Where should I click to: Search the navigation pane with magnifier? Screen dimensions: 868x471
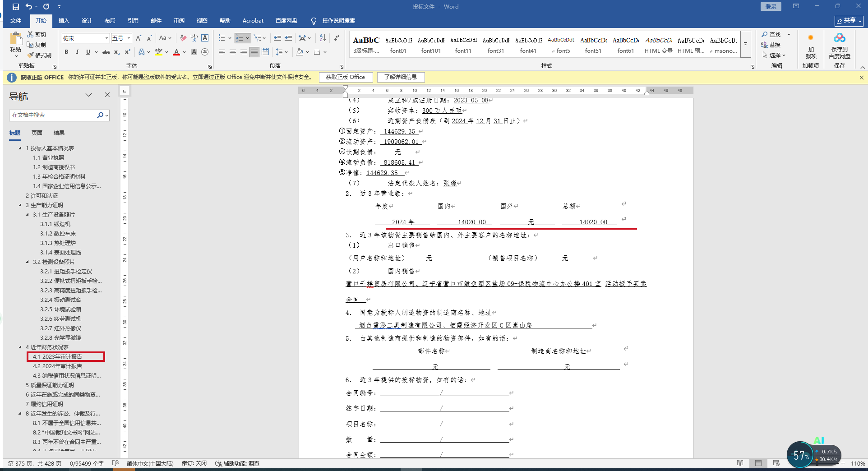point(100,115)
